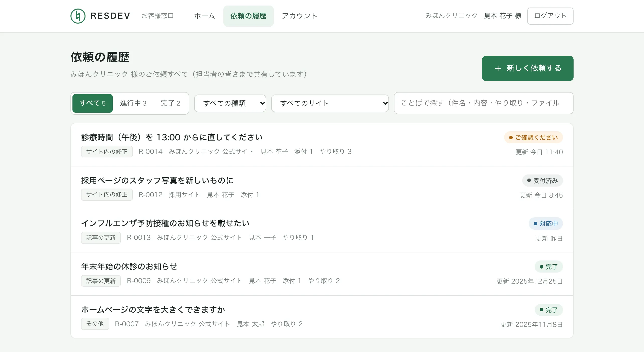Click 完了 badge on 年末年始の休診 row

[x=549, y=267]
